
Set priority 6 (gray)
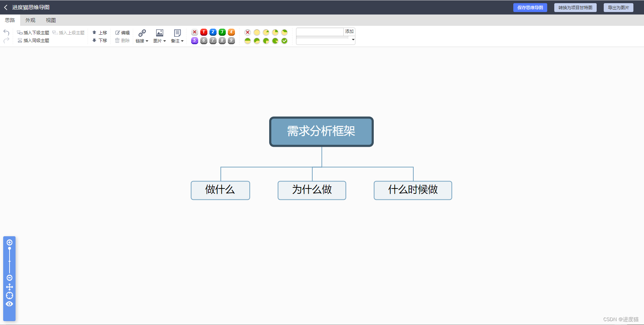[x=204, y=41]
